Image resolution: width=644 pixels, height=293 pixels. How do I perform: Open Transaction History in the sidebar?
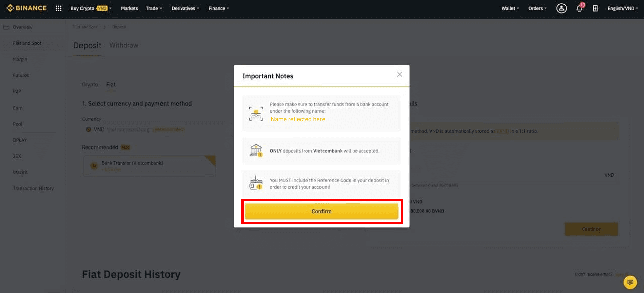[33, 188]
